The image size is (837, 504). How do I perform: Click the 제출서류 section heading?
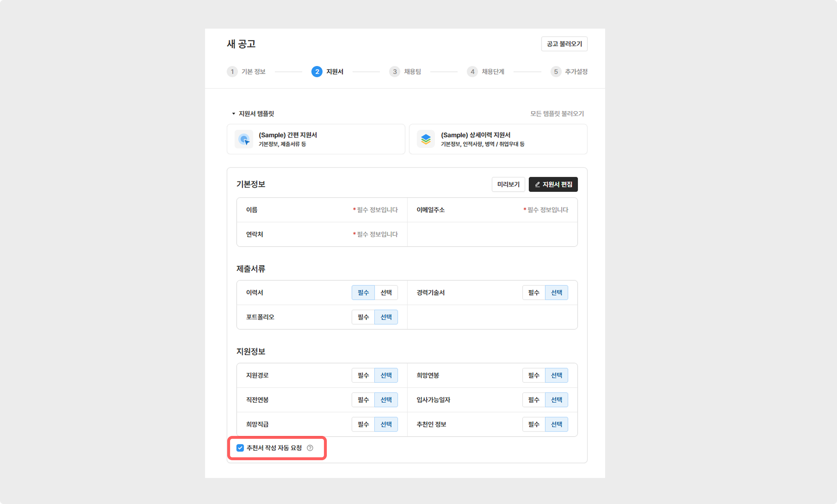click(x=251, y=269)
